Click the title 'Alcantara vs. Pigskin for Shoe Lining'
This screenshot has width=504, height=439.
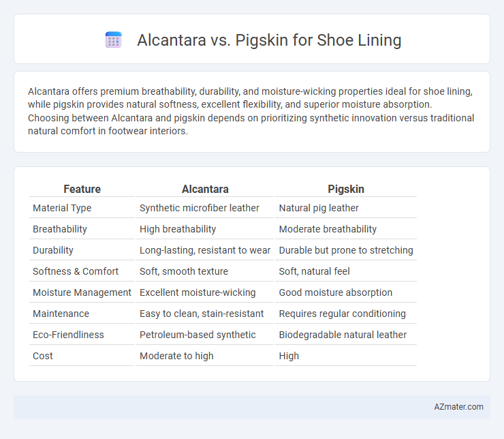click(x=269, y=40)
